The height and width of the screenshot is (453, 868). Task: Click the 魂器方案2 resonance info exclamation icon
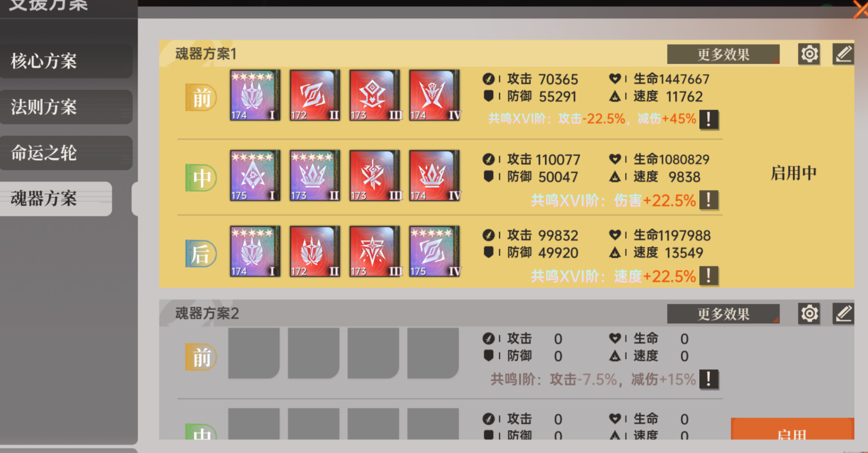pyautogui.click(x=708, y=379)
